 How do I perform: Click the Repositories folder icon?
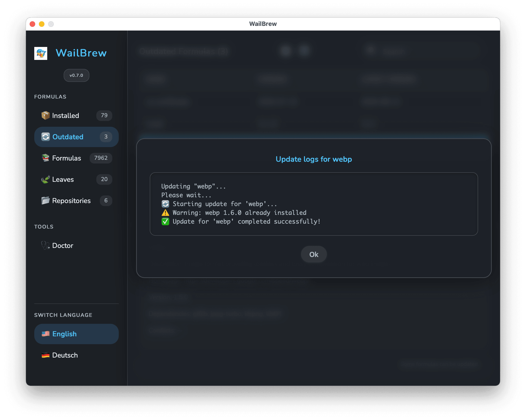(x=45, y=200)
